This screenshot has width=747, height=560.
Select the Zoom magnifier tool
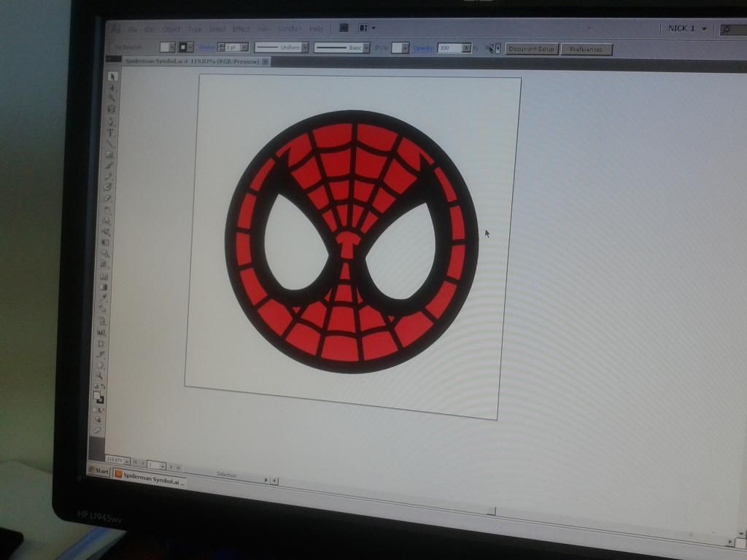[x=99, y=376]
